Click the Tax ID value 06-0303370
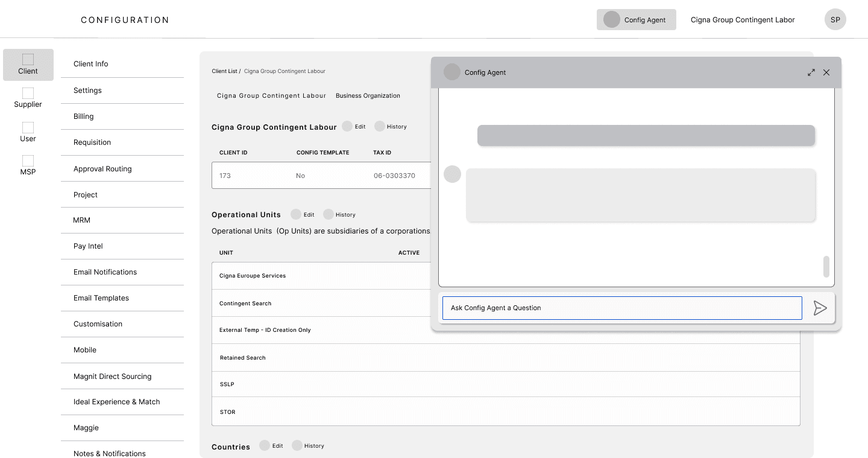The width and height of the screenshot is (868, 458). click(394, 176)
